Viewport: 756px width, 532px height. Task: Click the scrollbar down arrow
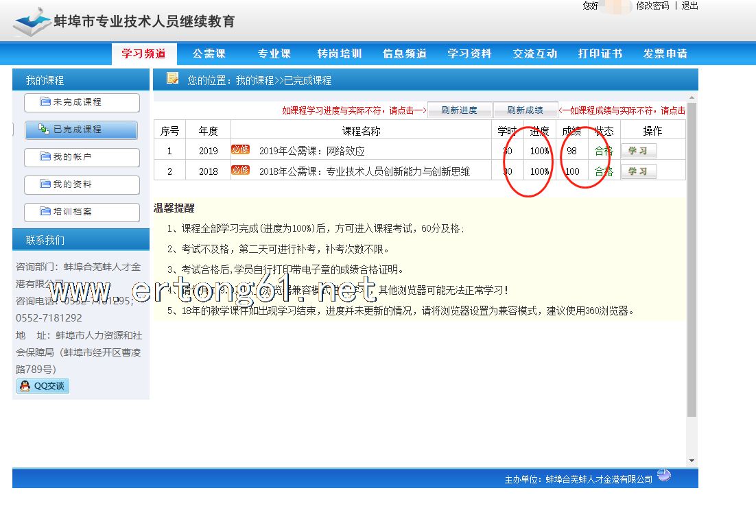(x=692, y=461)
